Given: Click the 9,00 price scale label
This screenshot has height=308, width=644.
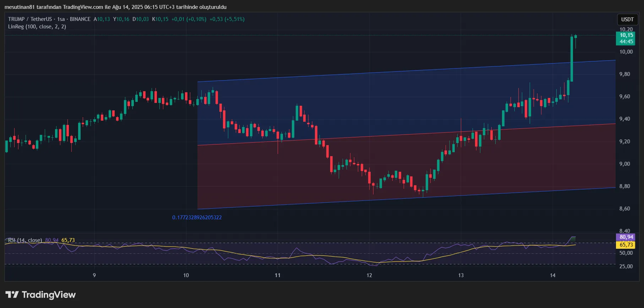Looking at the screenshot, I should [x=625, y=164].
